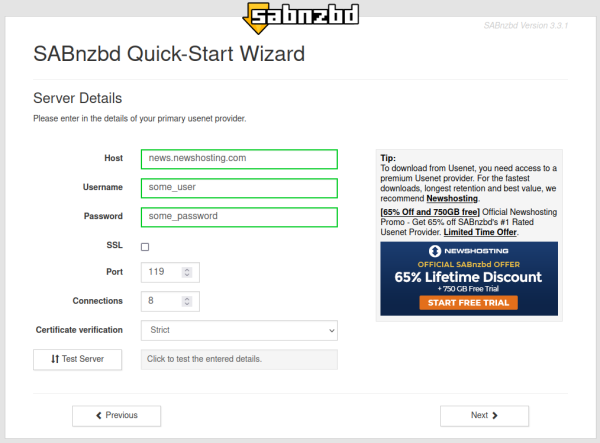This screenshot has height=443, width=600.
Task: Click the SABnzbd logo at top
Action: pos(301,18)
